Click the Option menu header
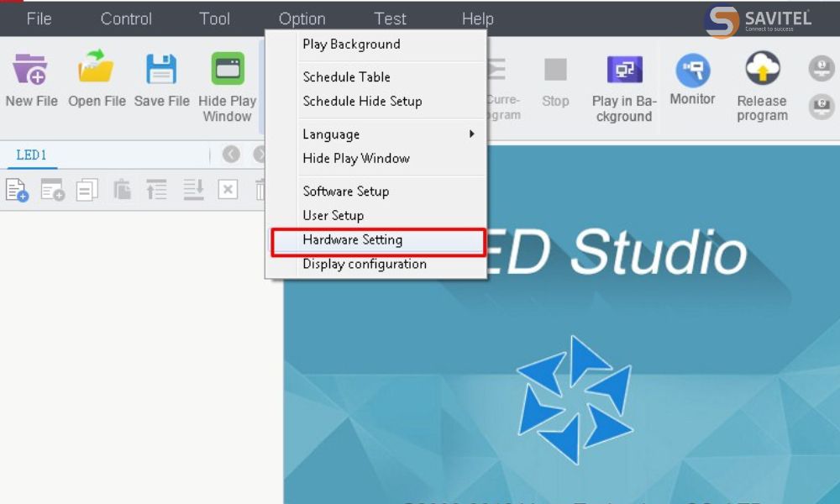Screen dimensions: 840x504 (302, 19)
